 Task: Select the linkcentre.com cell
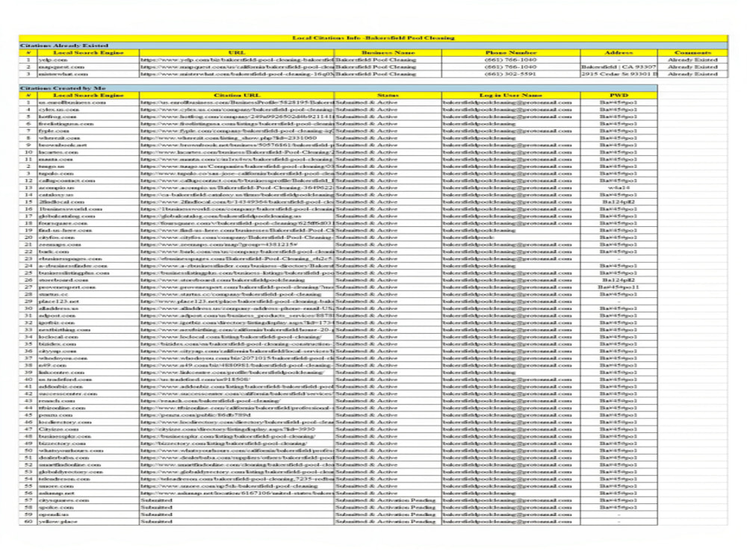click(89, 373)
